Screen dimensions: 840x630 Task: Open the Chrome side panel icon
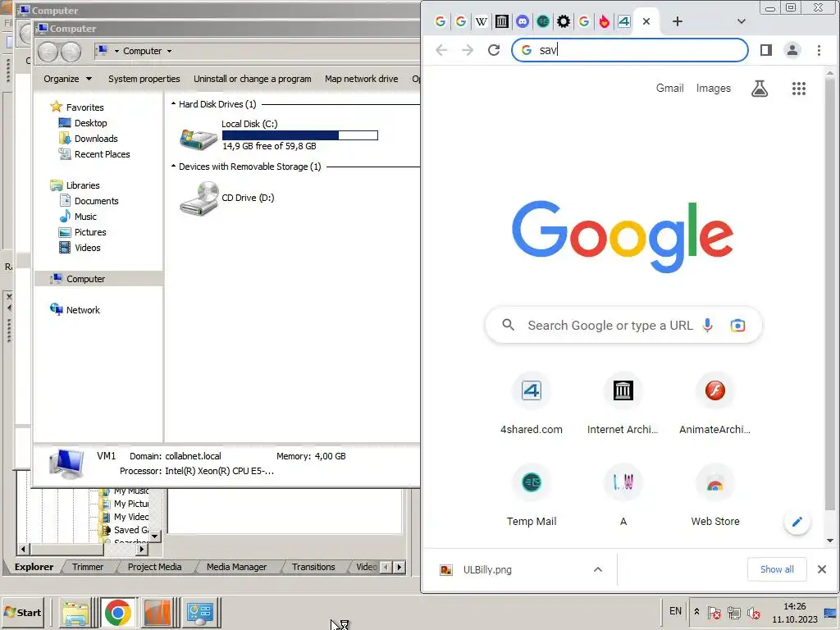[766, 50]
